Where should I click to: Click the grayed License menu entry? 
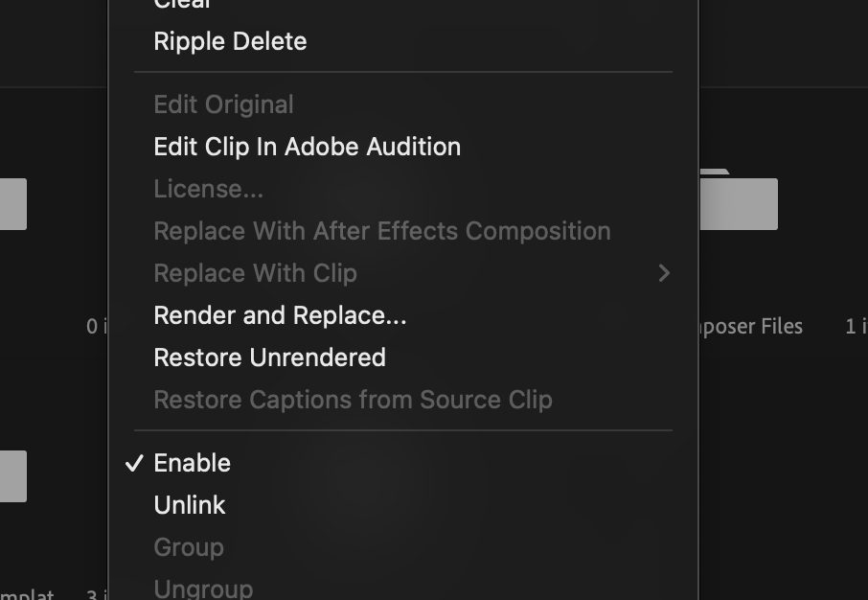(208, 189)
